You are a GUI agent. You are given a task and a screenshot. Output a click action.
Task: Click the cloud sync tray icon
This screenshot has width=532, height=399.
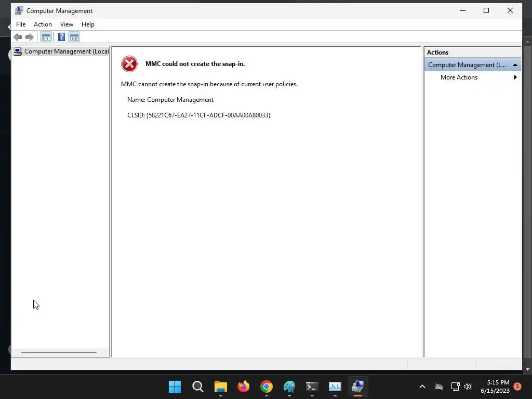(439, 387)
